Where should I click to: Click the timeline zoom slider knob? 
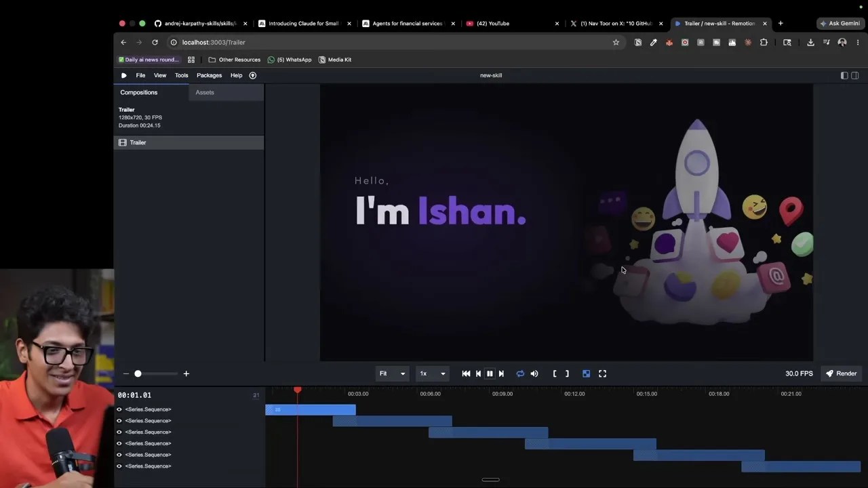pyautogui.click(x=138, y=373)
